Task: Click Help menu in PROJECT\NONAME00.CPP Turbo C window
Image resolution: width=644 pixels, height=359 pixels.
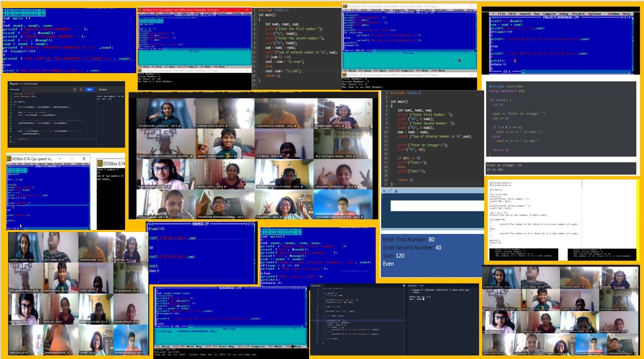Action: click(x=626, y=14)
